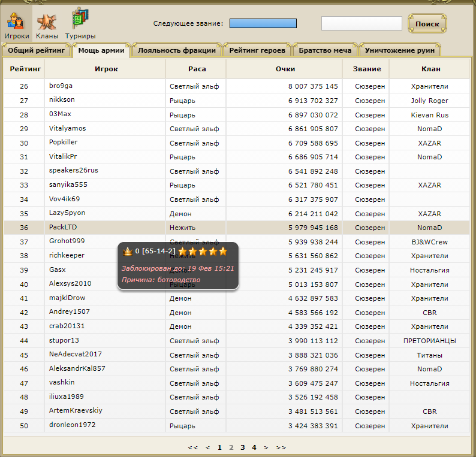Click the current page number 2

[x=231, y=447]
